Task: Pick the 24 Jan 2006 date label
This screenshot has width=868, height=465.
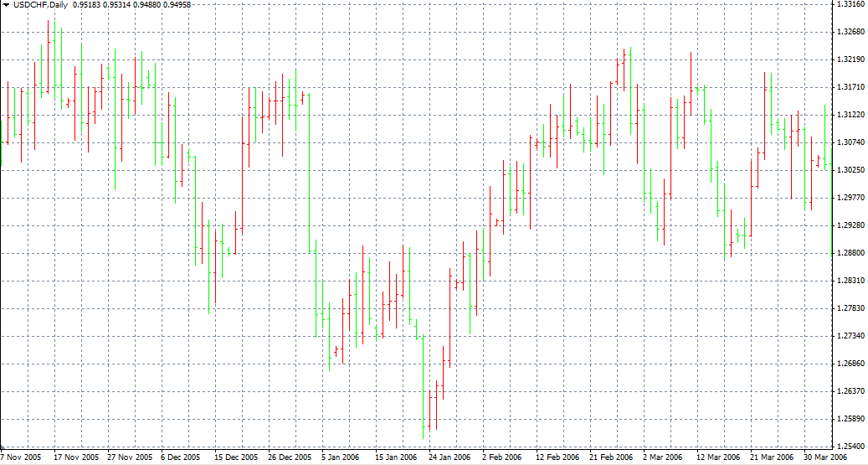Action: pos(448,457)
